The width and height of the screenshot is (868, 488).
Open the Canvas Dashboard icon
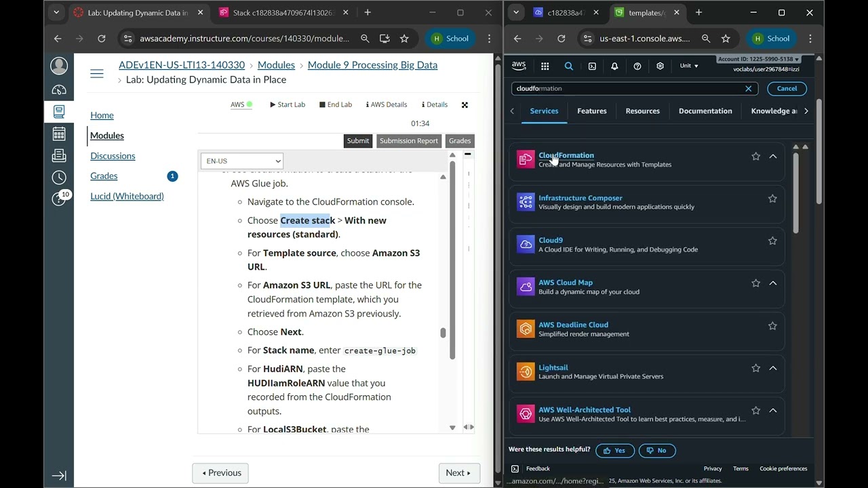59,89
